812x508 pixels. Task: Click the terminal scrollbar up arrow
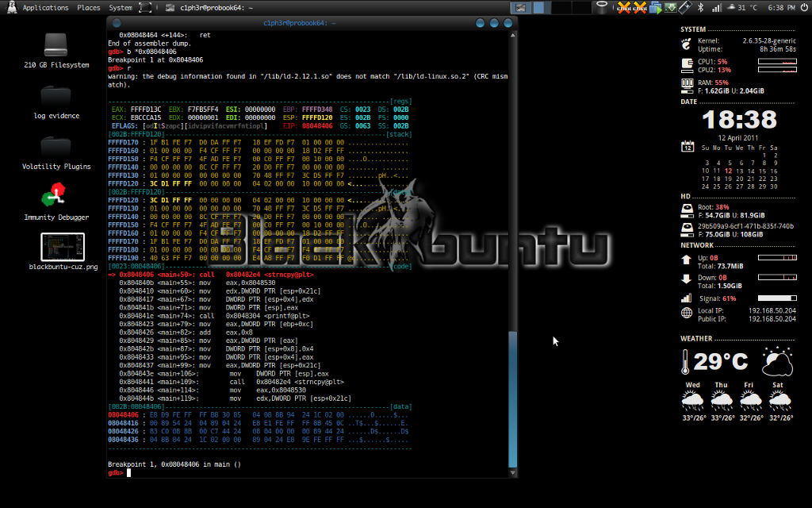pos(513,35)
